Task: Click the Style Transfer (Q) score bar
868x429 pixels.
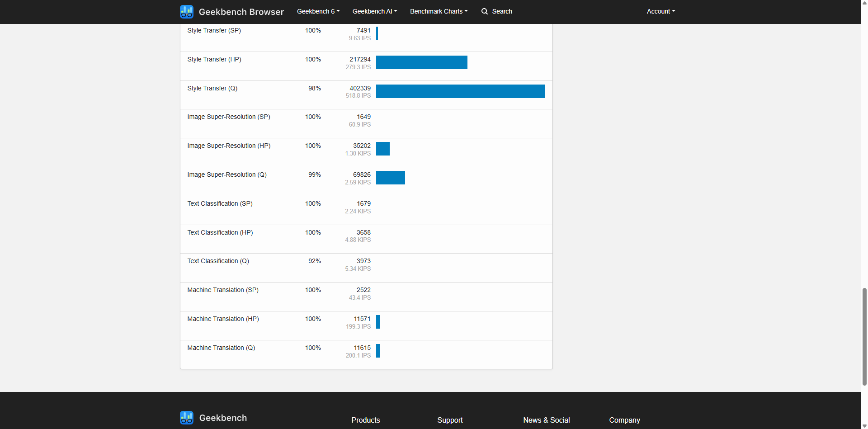Action: (x=461, y=91)
